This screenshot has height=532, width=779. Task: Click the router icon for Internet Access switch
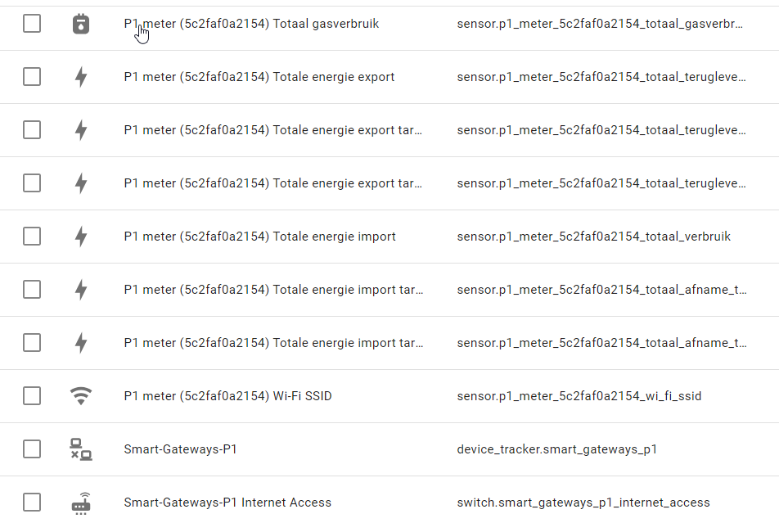coord(80,503)
